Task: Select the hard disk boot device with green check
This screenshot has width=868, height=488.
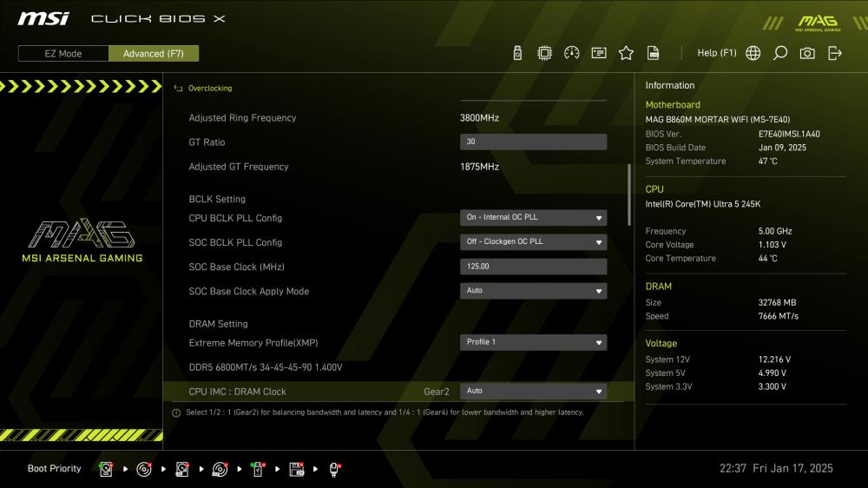Action: coord(106,469)
